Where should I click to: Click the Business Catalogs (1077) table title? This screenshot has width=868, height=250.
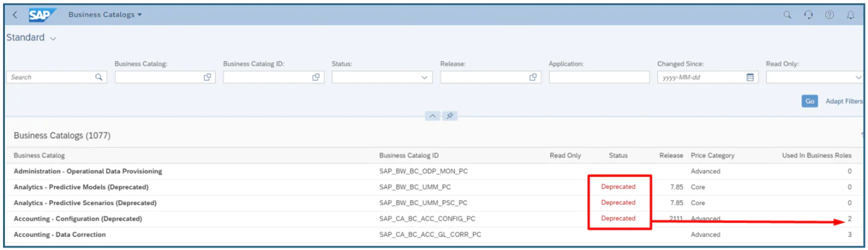click(x=62, y=135)
